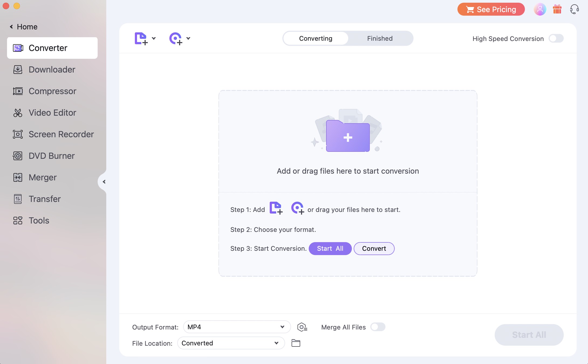Click the open folder location icon
Viewport: 588px width, 364px height.
(x=296, y=343)
